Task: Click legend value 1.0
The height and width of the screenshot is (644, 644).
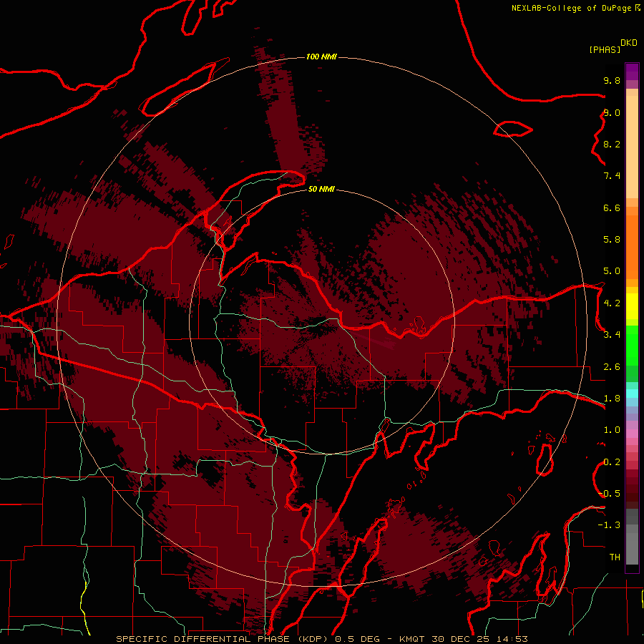Action: [612, 430]
